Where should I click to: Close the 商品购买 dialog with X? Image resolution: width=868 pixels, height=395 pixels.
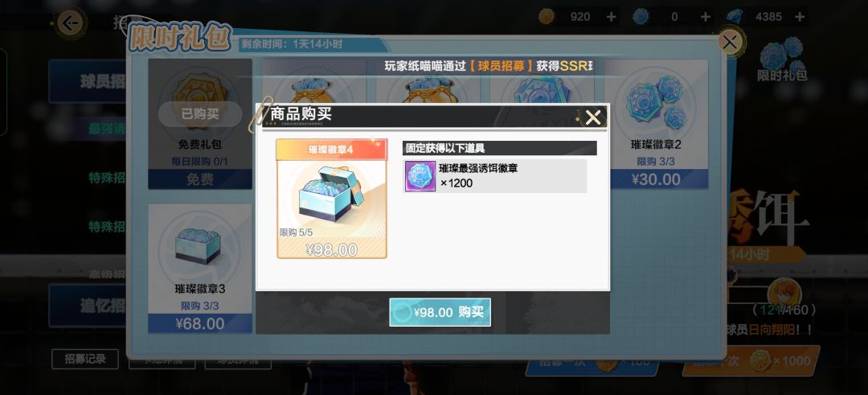point(593,117)
